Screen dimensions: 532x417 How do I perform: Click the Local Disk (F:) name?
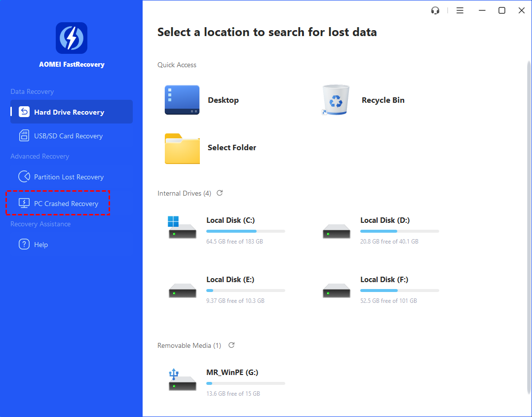[x=384, y=279]
